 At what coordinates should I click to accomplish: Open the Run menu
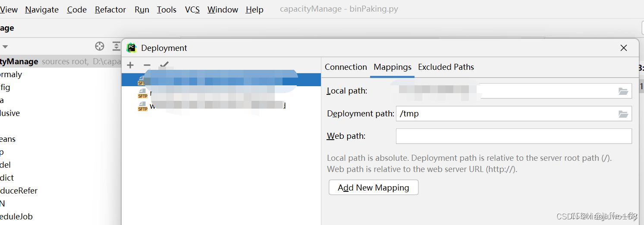point(142,9)
